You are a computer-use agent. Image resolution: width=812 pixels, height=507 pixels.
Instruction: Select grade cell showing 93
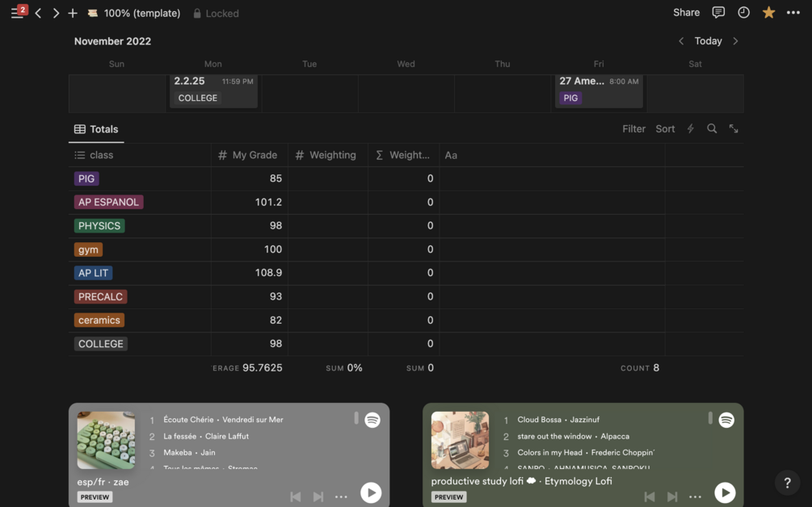coord(250,297)
